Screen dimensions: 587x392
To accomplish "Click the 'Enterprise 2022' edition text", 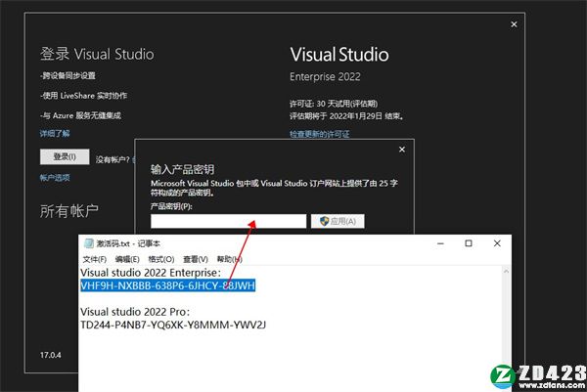I will [x=325, y=76].
